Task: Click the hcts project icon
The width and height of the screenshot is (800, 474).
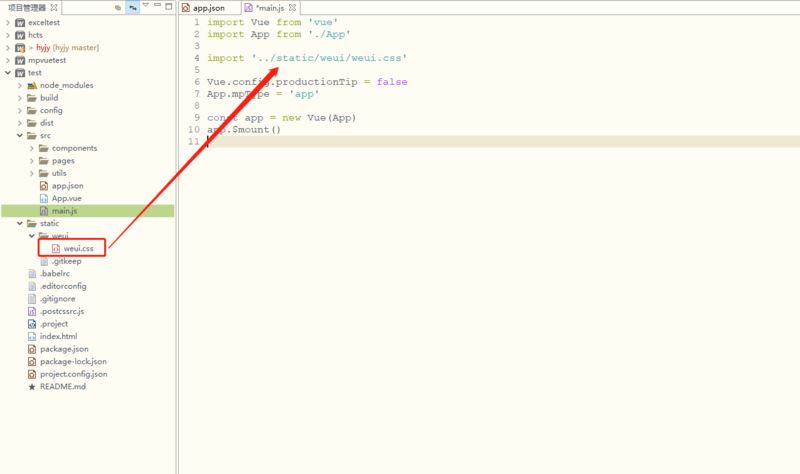Action: [x=20, y=35]
